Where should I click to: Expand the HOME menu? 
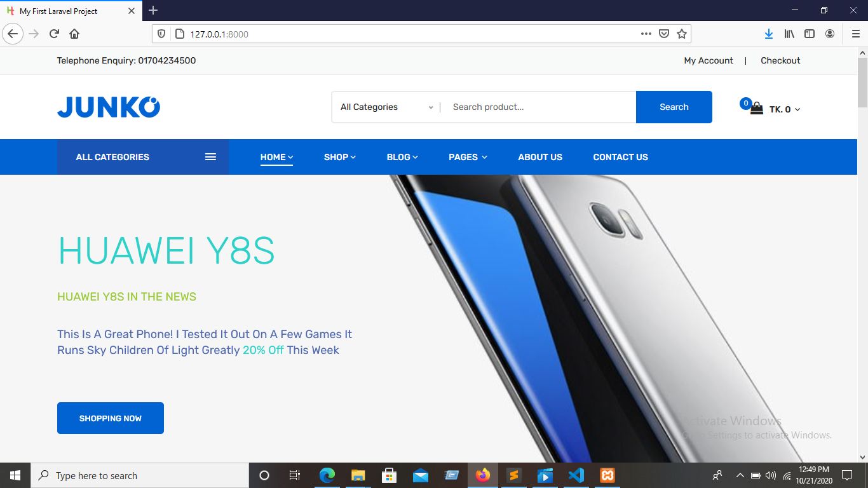(x=276, y=157)
